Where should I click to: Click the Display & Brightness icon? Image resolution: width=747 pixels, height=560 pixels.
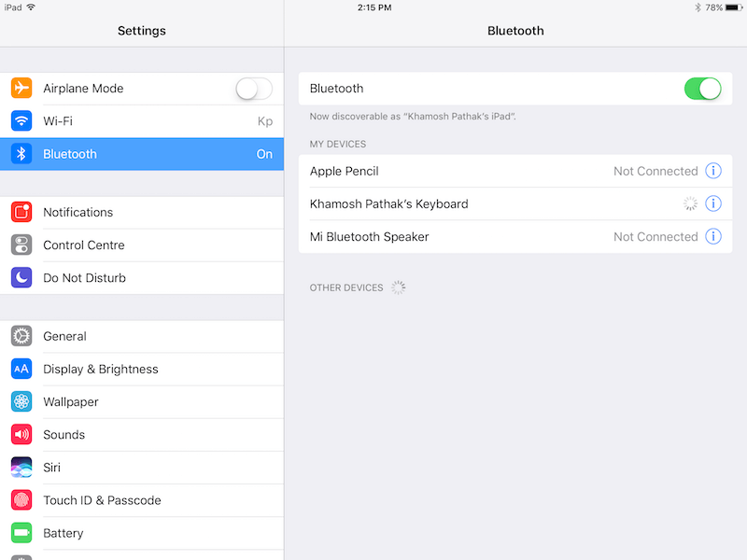tap(21, 369)
